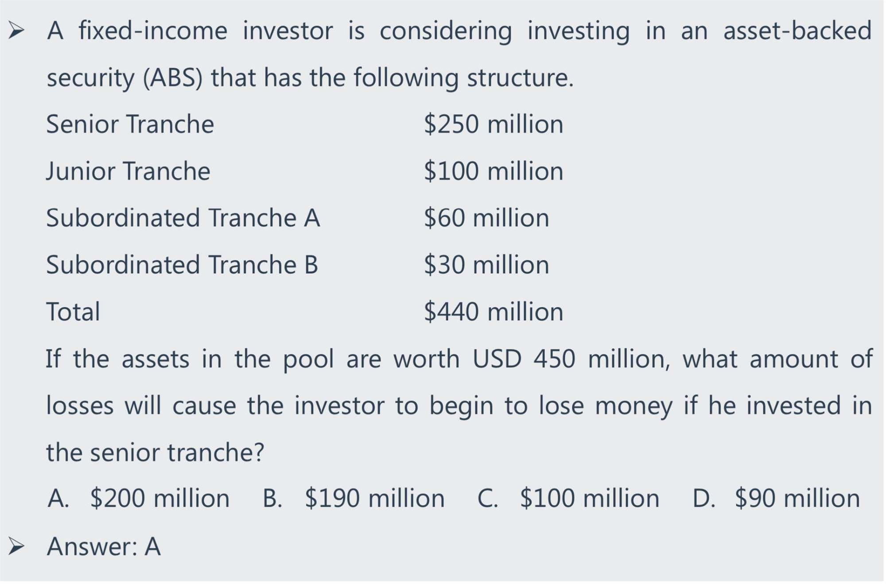Click the words 'asset-backed' in the question

797,31
